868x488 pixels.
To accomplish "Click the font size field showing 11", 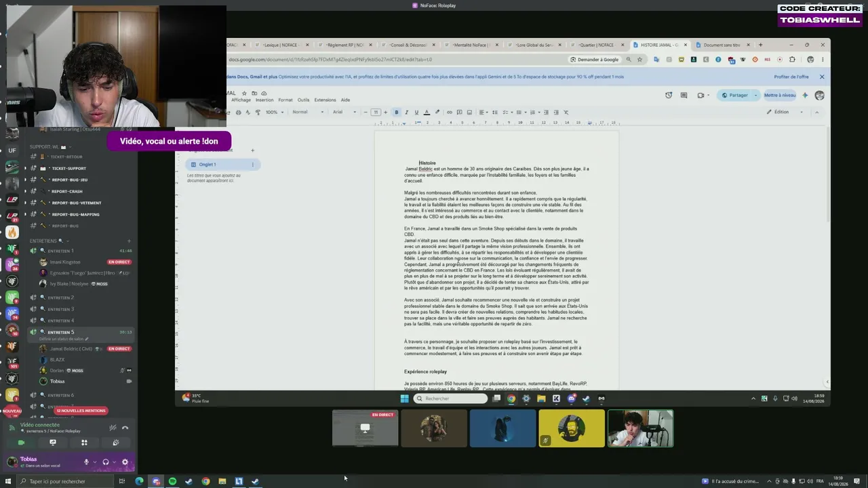I will pos(376,112).
